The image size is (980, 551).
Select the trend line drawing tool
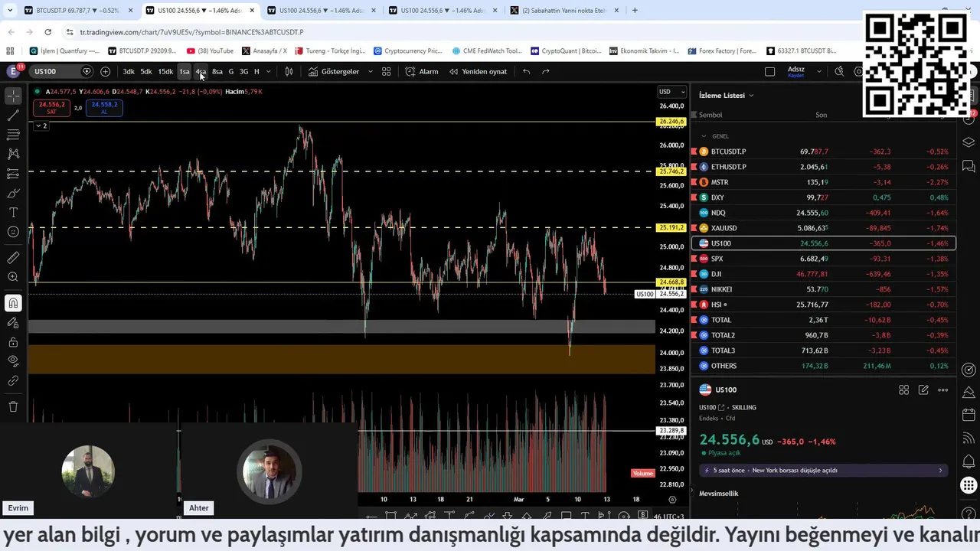[x=13, y=116]
